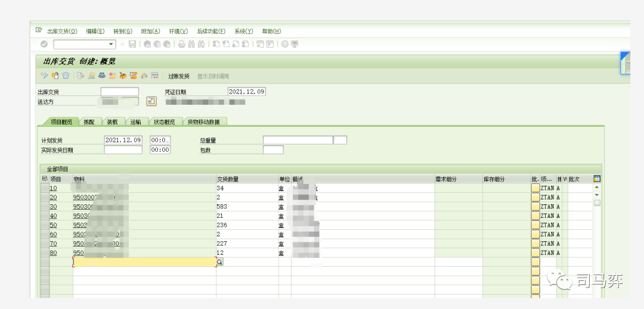Open the 帮助(H) menu
This screenshot has height=309, width=644.
271,31
